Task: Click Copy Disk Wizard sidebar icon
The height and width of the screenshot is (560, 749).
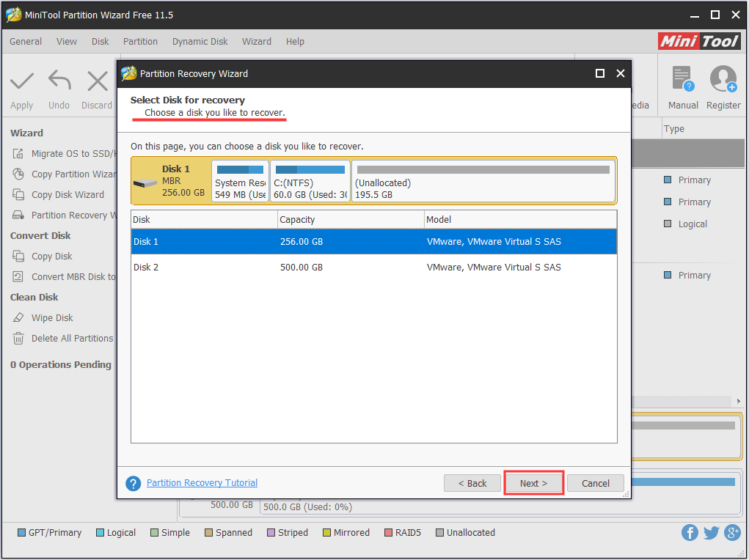Action: click(18, 195)
